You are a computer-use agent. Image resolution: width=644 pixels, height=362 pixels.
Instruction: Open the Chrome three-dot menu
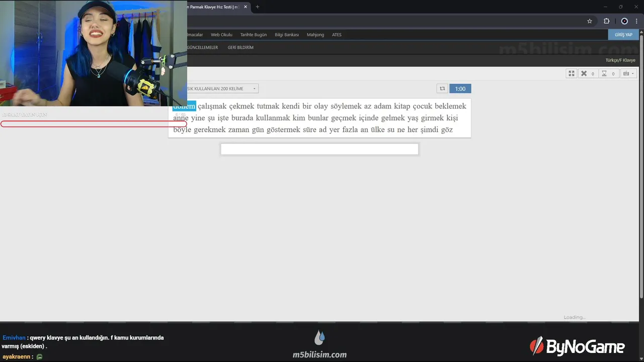point(636,21)
